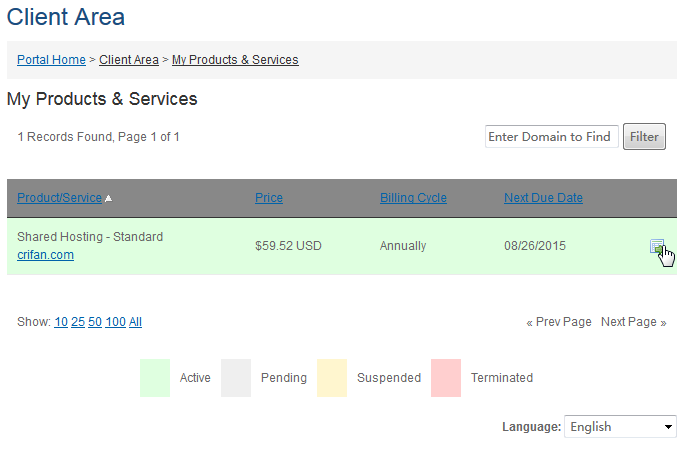Click My Products & Services breadcrumb
Viewport: 685px width, 449px height.
pos(235,60)
